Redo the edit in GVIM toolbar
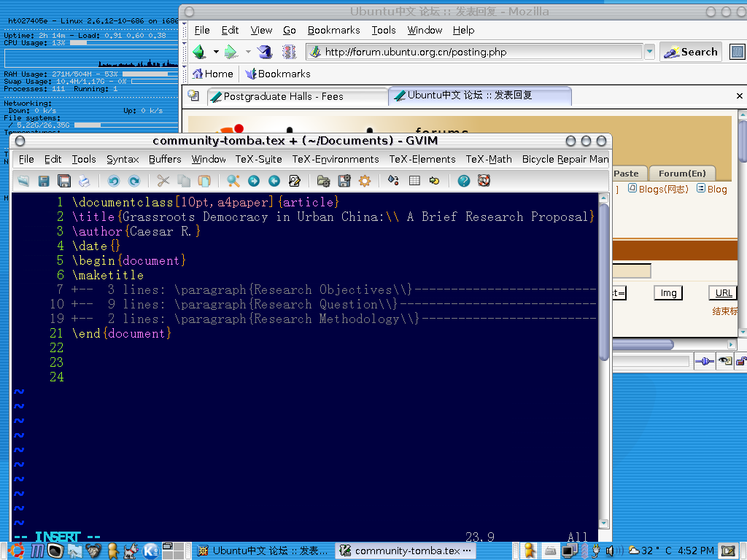This screenshot has width=747, height=560. point(134,181)
